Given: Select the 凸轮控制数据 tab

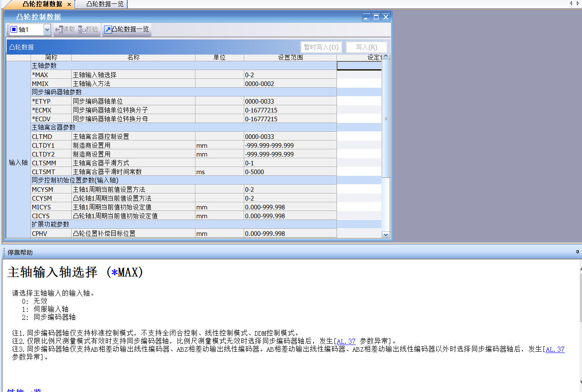Looking at the screenshot, I should click(42, 4).
